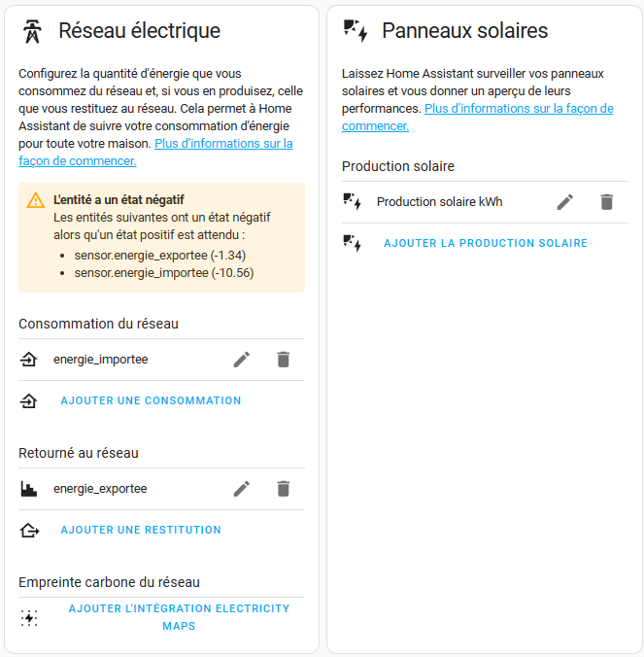
Task: Click Ajouter la production solaire
Action: pyautogui.click(x=486, y=243)
